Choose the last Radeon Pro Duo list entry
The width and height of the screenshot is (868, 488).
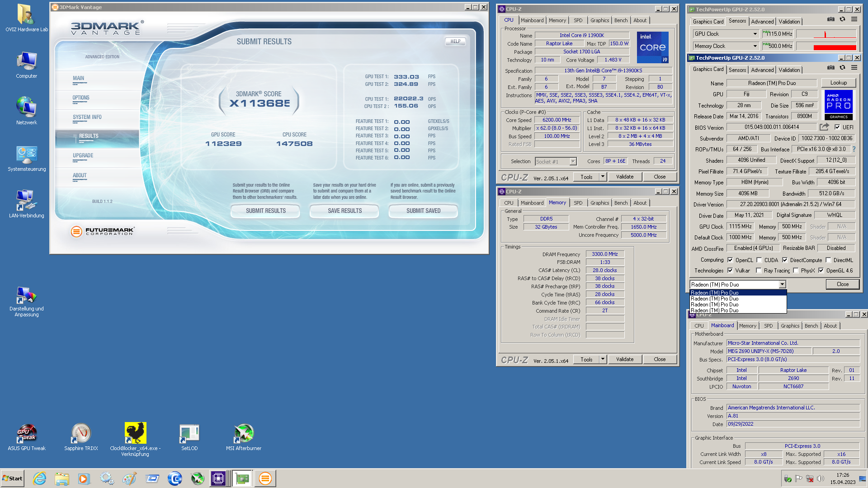[x=738, y=310]
